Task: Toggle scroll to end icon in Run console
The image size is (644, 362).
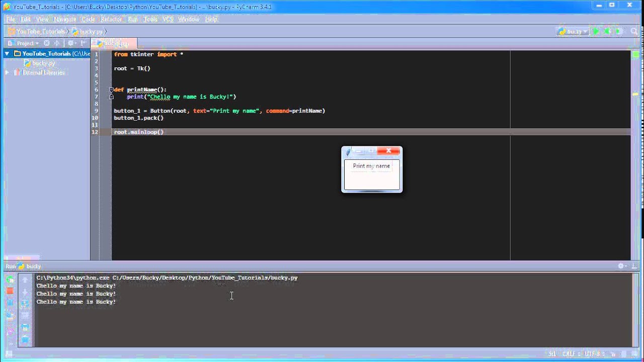Action: 25,316
